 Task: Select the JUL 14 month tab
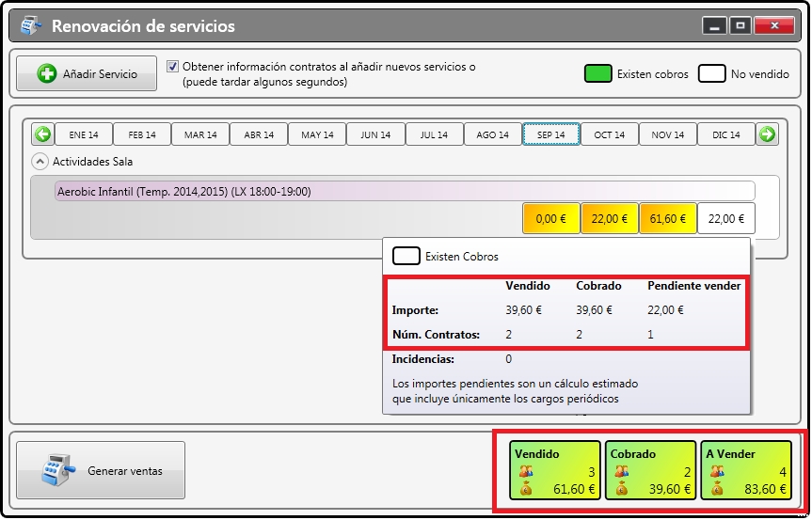pos(434,134)
